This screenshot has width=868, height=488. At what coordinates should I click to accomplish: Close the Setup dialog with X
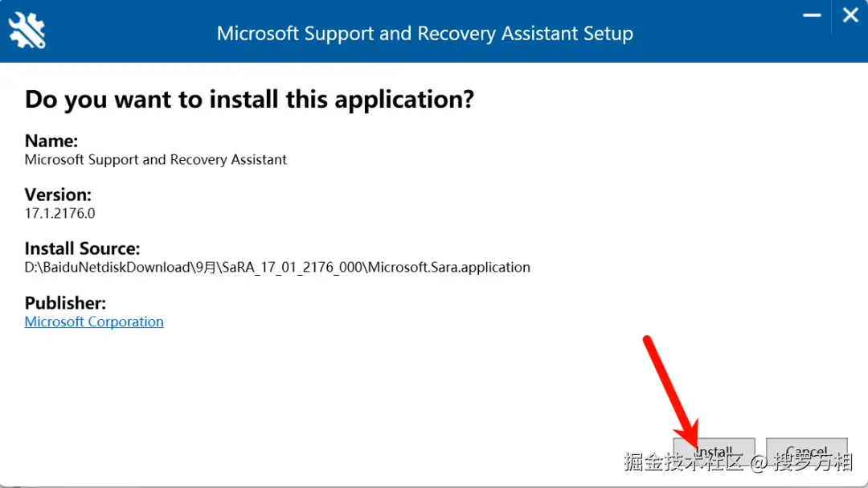coord(850,15)
